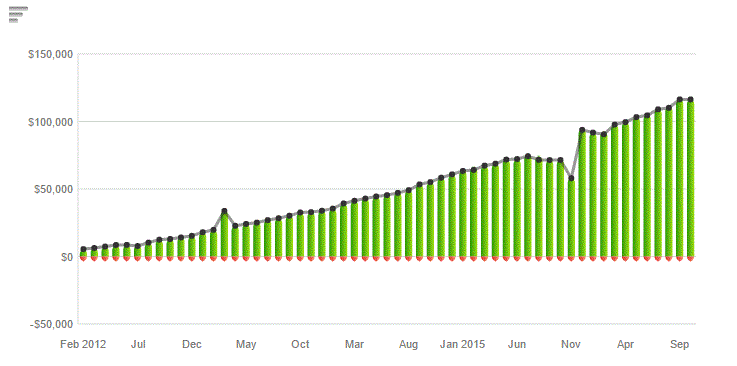
Task: Click the green bar above Jan 2015
Action: (463, 215)
